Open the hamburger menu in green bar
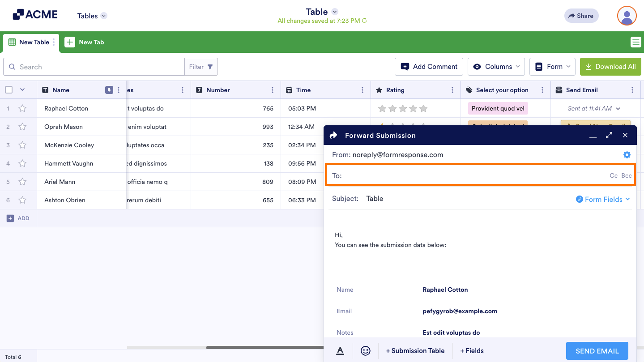This screenshot has width=644, height=362. click(635, 42)
